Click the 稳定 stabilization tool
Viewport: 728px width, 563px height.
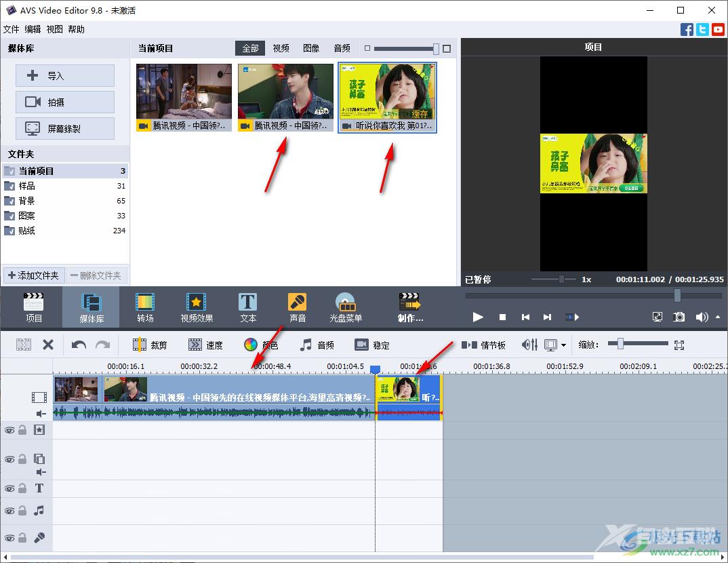pos(372,345)
